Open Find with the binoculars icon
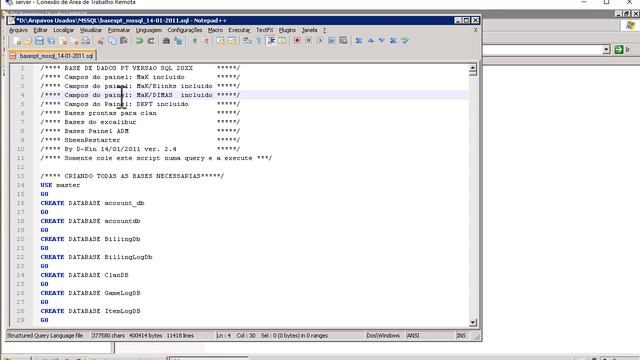The height and width of the screenshot is (360, 640). (x=166, y=41)
